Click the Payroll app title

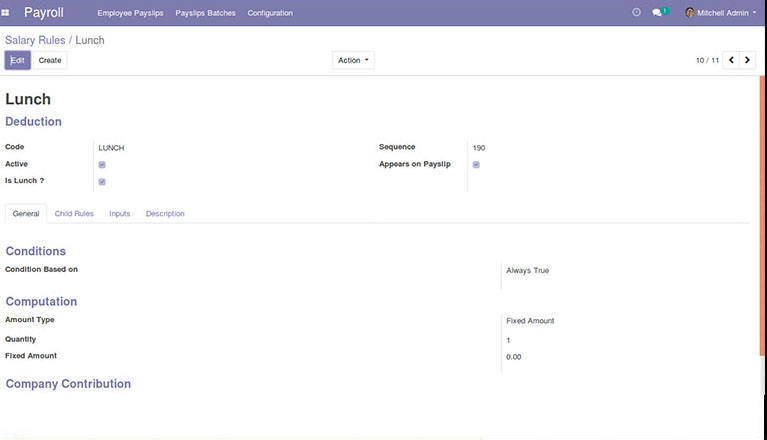click(x=44, y=12)
